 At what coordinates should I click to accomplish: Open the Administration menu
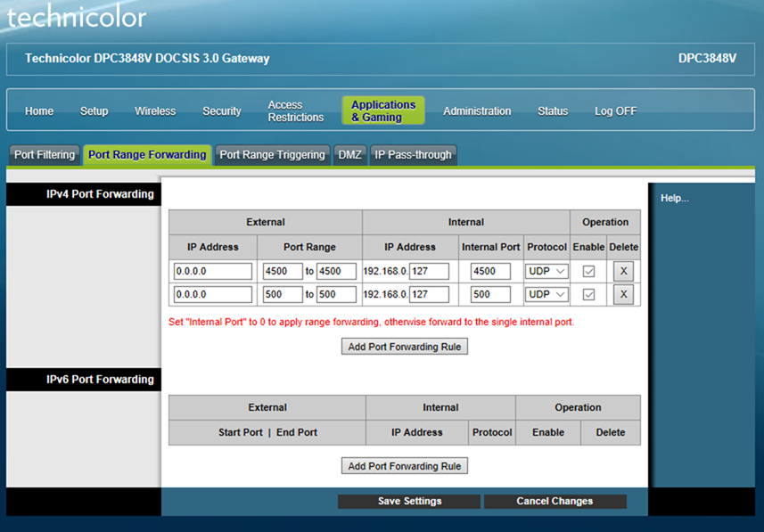click(477, 111)
